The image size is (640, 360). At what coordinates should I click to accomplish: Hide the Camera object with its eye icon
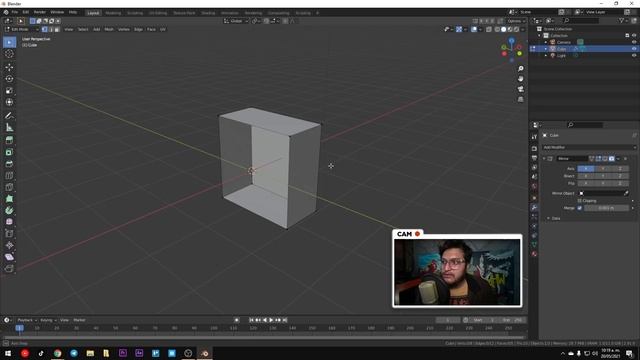click(x=634, y=42)
